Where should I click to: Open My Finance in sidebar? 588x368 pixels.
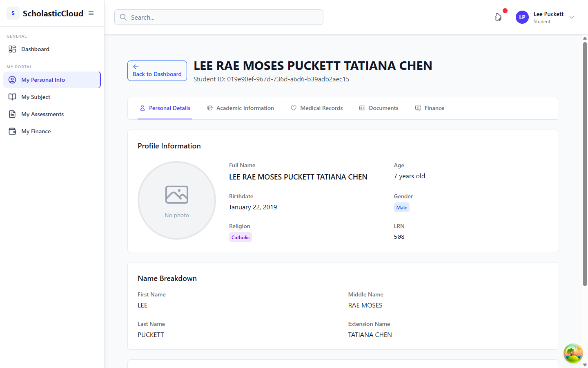pos(52,131)
